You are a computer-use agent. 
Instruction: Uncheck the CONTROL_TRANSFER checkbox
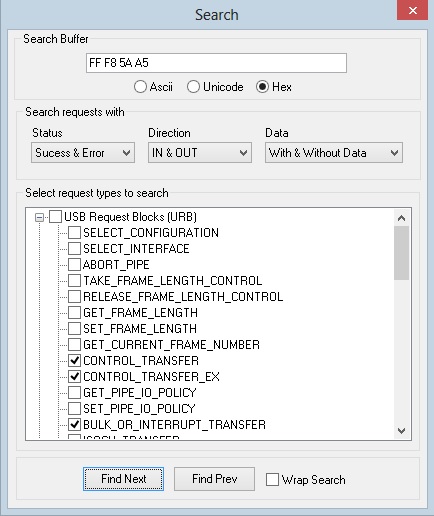coord(74,361)
